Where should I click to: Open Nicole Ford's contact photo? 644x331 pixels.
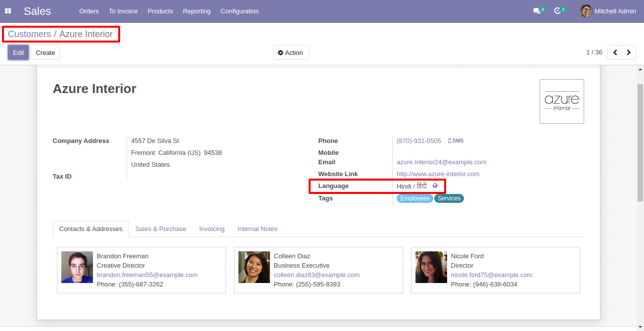click(431, 267)
